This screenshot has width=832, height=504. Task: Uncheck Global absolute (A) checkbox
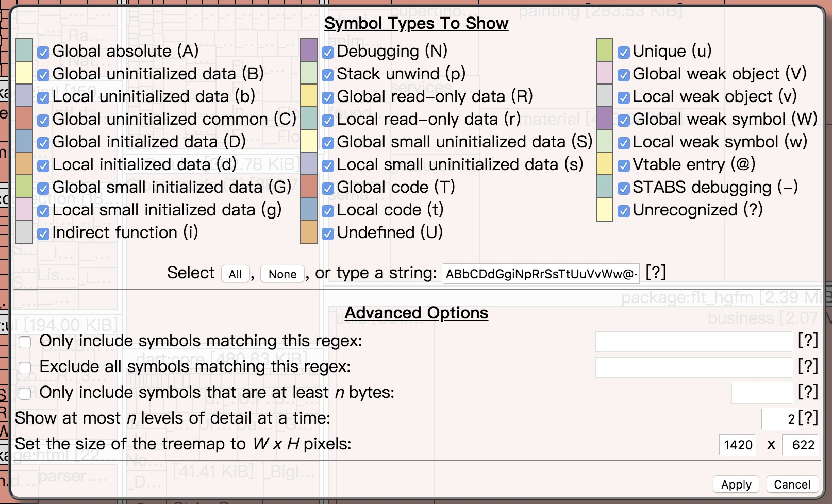pyautogui.click(x=44, y=52)
